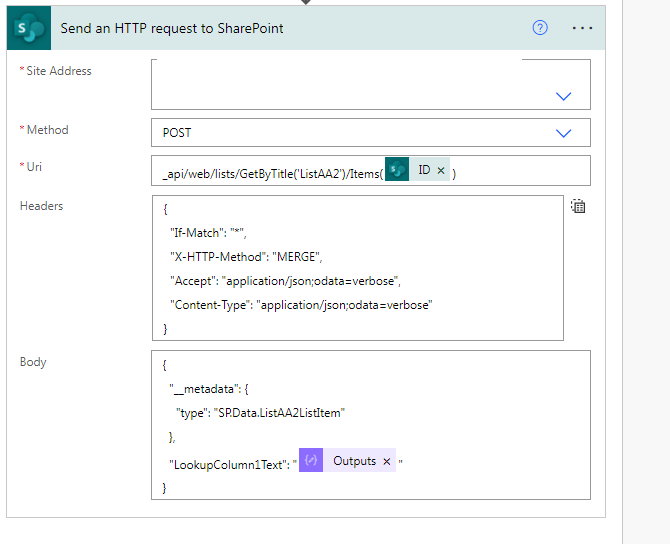Click the expression icon on Outputs token
Image resolution: width=670 pixels, height=544 pixels.
(x=311, y=460)
